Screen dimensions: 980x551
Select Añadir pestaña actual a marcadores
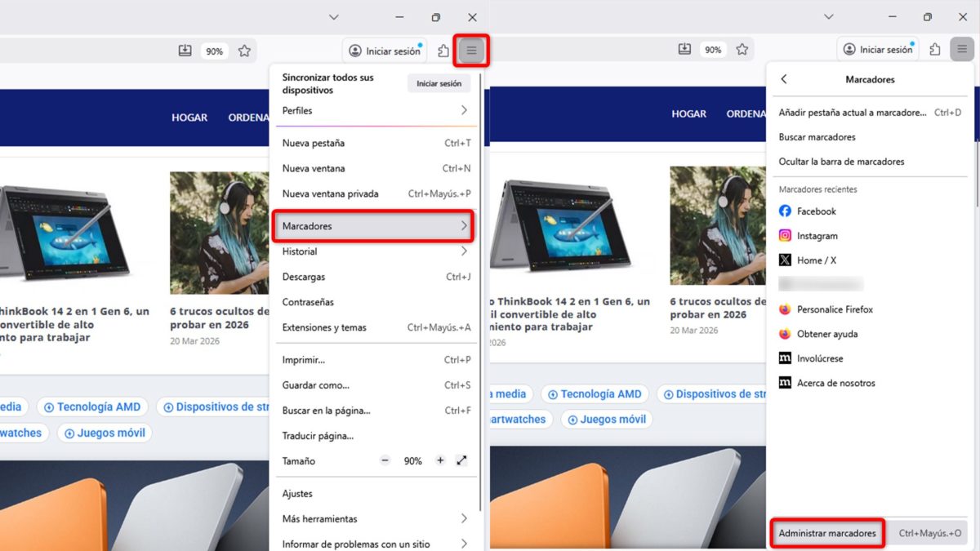870,112
